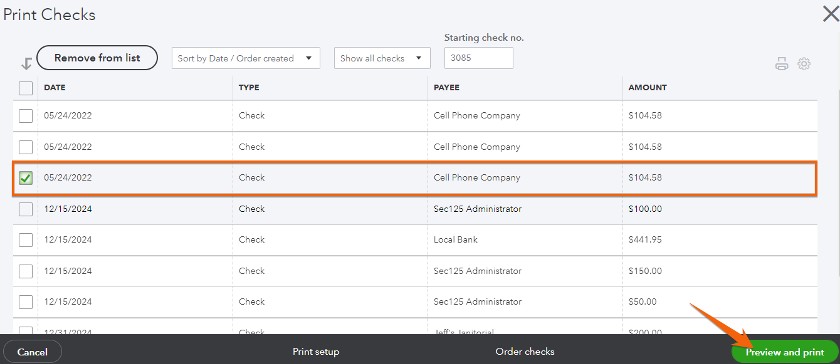Viewport: 840px width, 364px height.
Task: Click the Cancel button in the bottom bar
Action: pyautogui.click(x=32, y=352)
